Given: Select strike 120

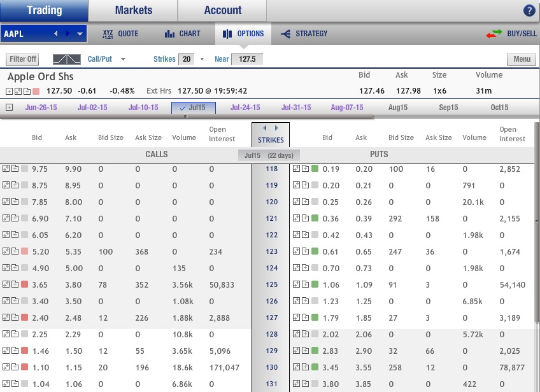Looking at the screenshot, I should pos(271,202).
